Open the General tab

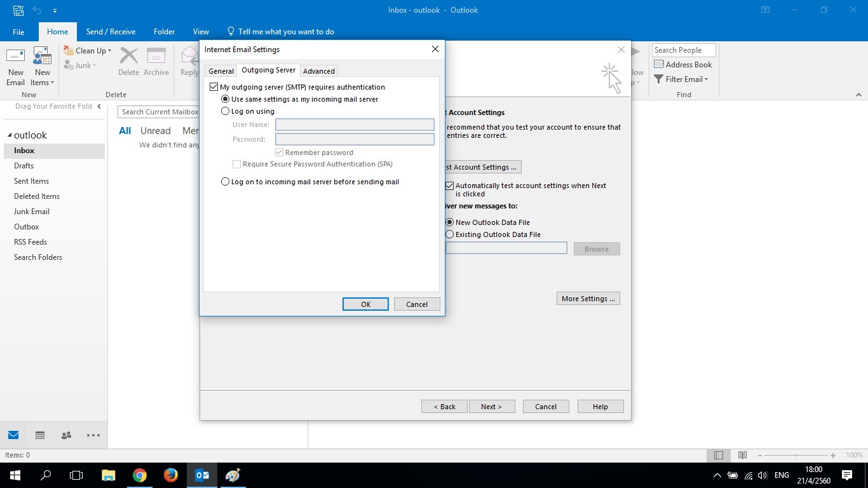point(221,71)
